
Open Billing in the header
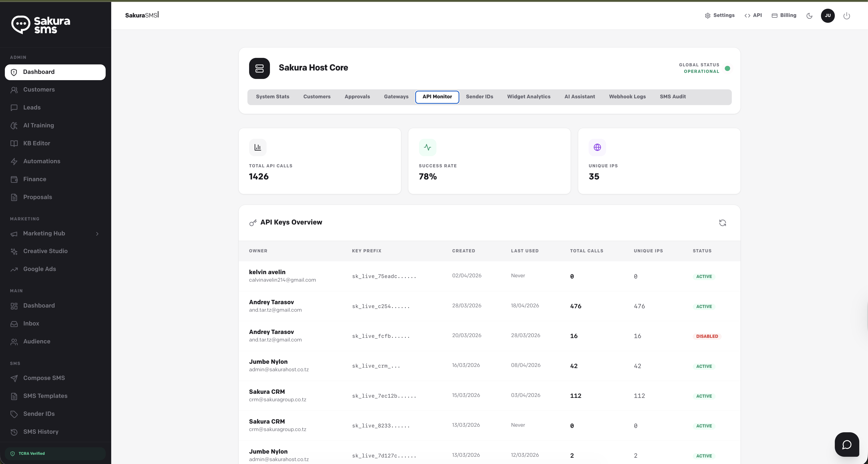pos(784,15)
